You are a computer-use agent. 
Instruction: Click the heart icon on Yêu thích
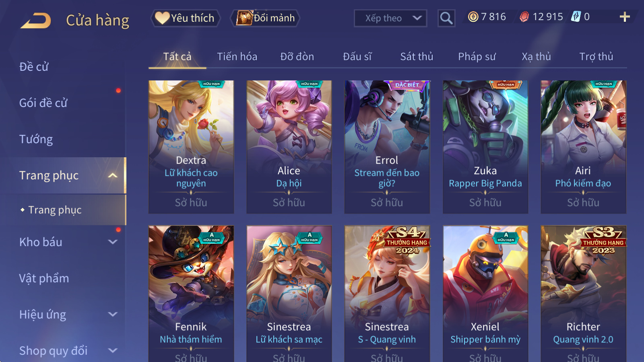click(162, 18)
